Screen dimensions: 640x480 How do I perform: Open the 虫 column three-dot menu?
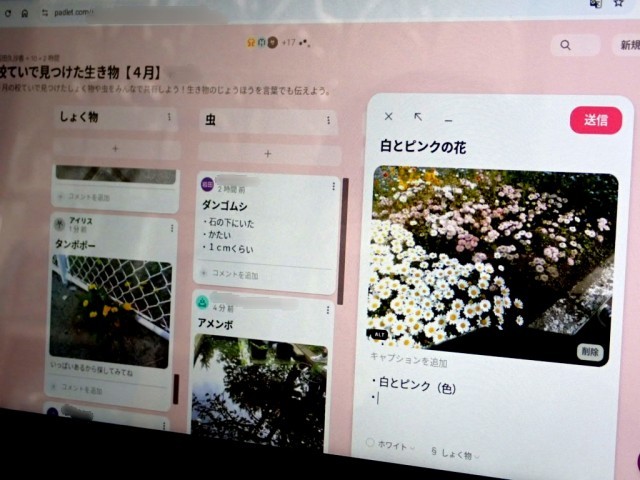click(328, 121)
